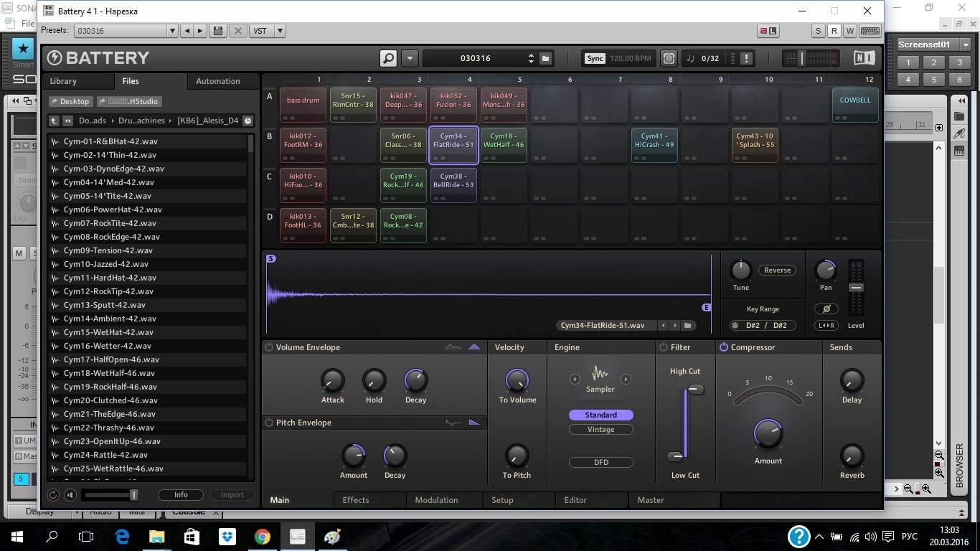Expand the dropdown arrow next to search icon

410,58
